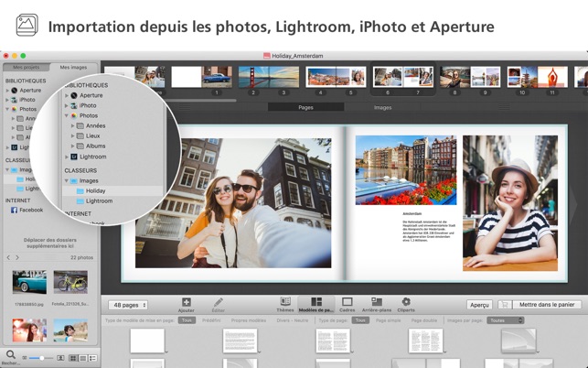Select the pages 4-5 spread thumbnail
Viewport: 588px width, 368px height.
coord(336,77)
